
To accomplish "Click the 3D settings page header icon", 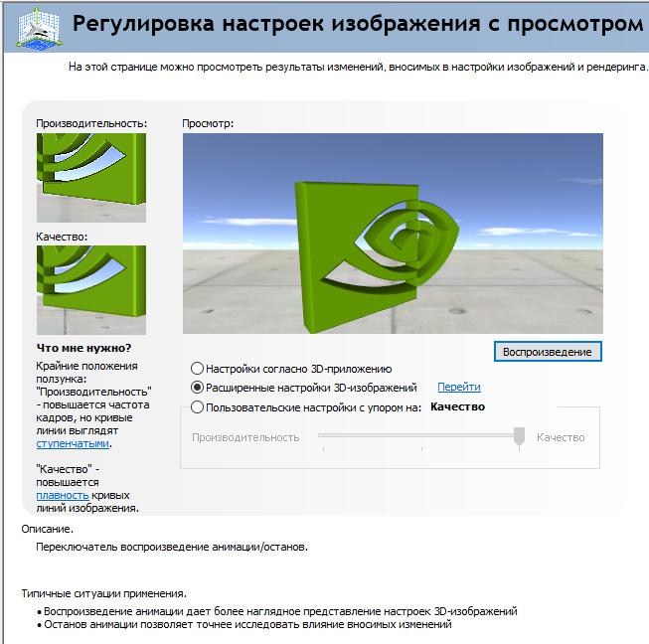I will (x=40, y=28).
